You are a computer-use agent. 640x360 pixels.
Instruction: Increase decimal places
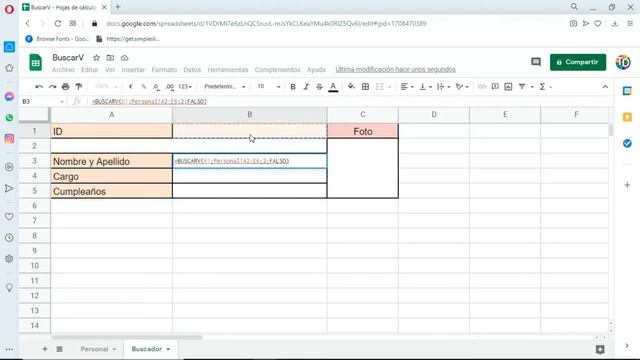point(170,87)
